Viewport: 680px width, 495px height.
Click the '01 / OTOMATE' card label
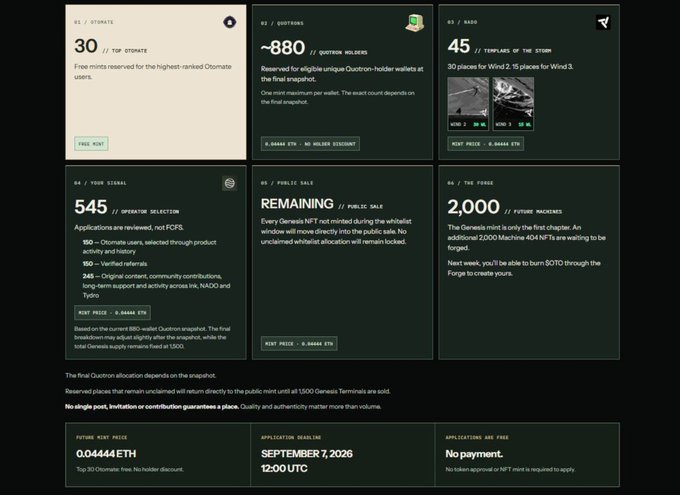point(94,22)
